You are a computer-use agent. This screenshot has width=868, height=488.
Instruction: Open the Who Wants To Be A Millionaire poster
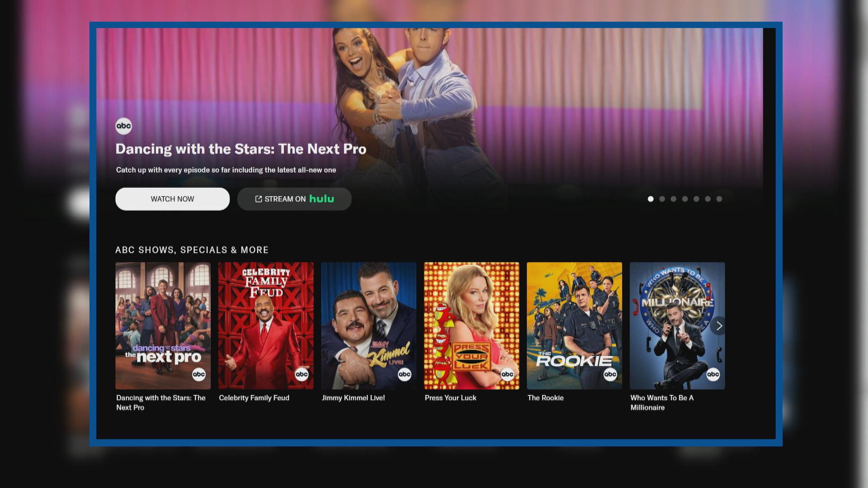click(x=677, y=326)
